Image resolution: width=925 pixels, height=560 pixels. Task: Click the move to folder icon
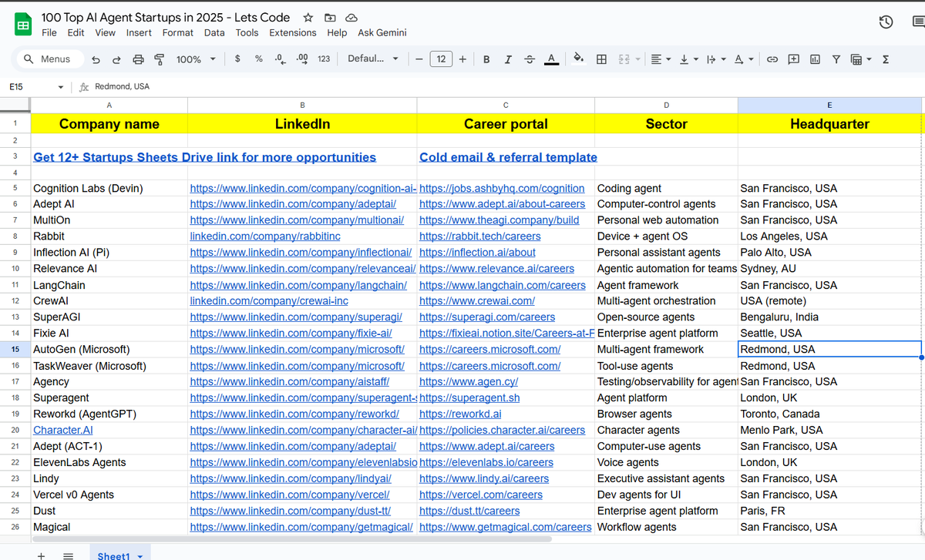point(330,17)
